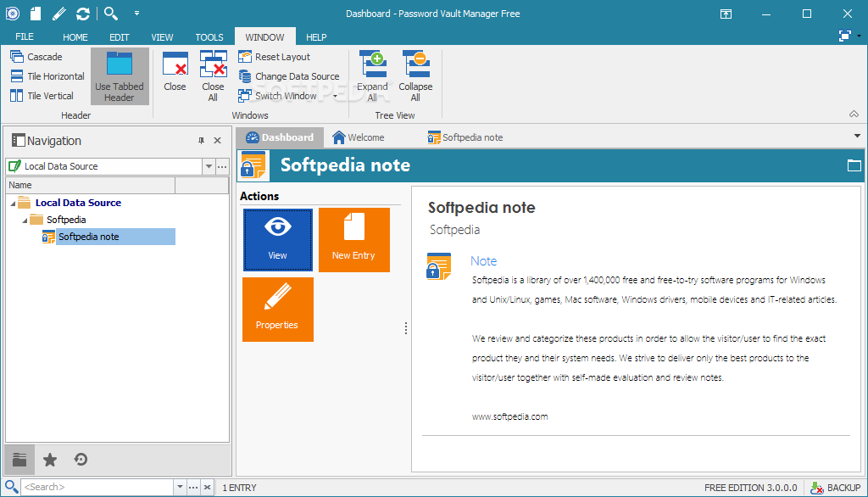
Task: Click the Properties action tile
Action: tap(278, 310)
